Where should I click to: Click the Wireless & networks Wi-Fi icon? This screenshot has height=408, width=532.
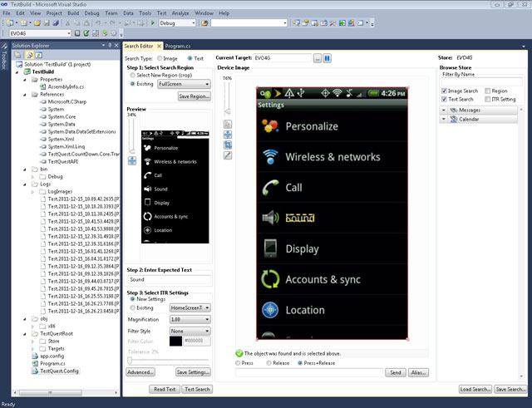(x=269, y=157)
